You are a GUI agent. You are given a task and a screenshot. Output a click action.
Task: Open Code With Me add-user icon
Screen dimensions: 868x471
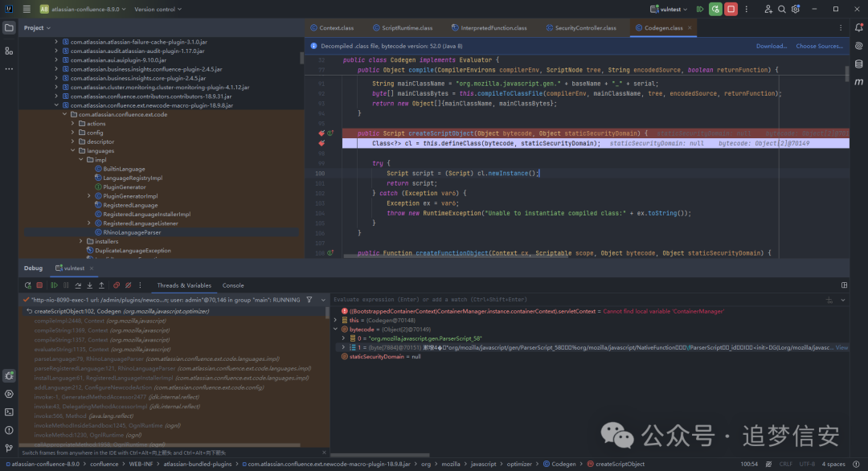click(768, 9)
